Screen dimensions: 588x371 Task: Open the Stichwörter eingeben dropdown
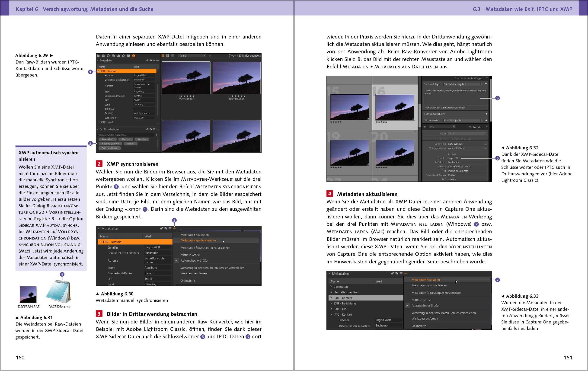coord(463,84)
